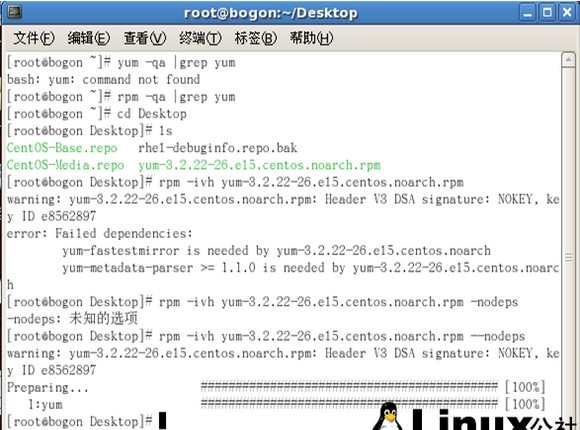Click the yum-metadata-parser dependency line
This screenshot has height=430, width=580.
(311, 268)
